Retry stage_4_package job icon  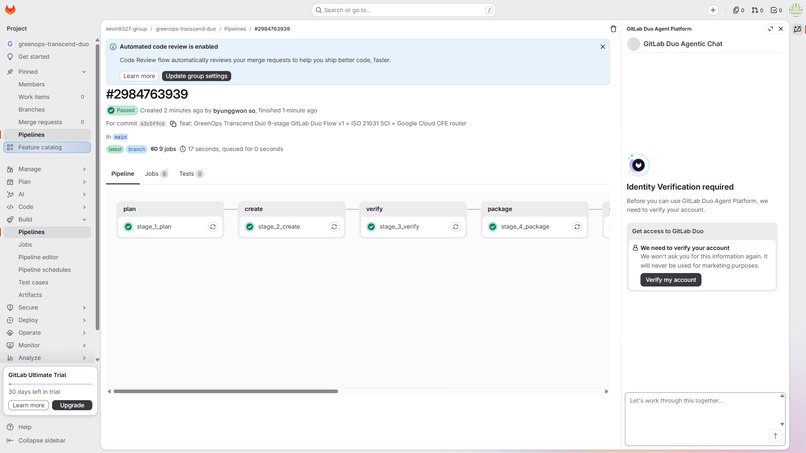[577, 227]
